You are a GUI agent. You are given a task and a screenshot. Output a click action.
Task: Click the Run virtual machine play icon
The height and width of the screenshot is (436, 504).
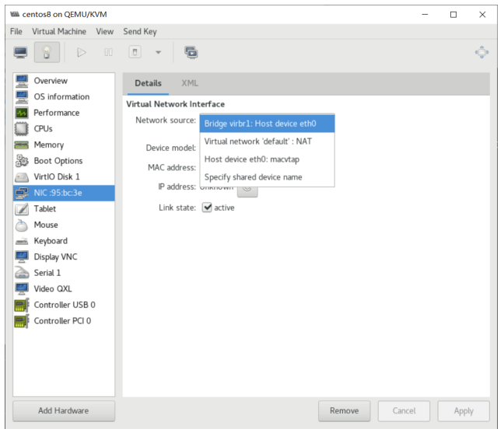tap(82, 52)
